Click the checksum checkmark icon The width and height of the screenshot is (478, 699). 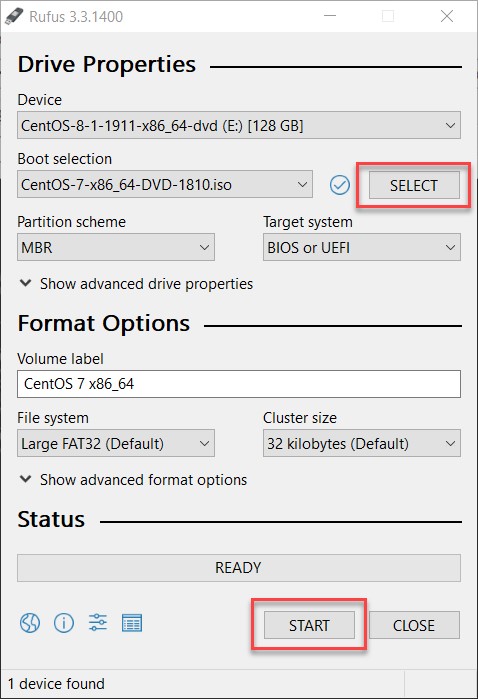340,185
